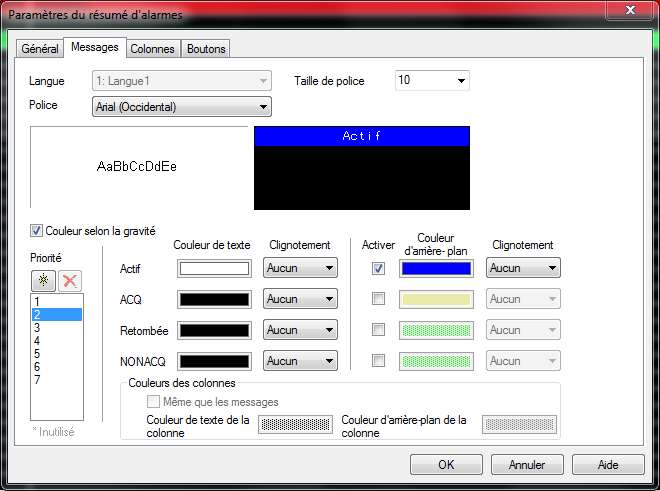Switch to the Général tab
This screenshot has width=660, height=491.
(x=39, y=49)
